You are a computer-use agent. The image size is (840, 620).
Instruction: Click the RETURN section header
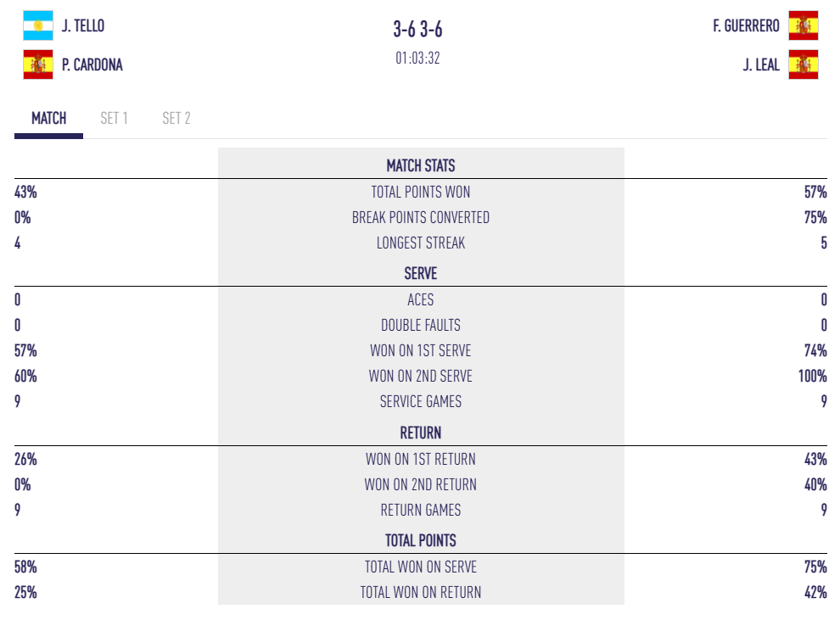click(421, 433)
